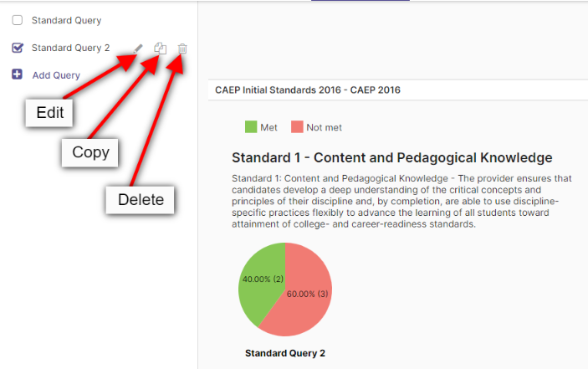
Task: Click the Met legend label
Action: point(268,127)
